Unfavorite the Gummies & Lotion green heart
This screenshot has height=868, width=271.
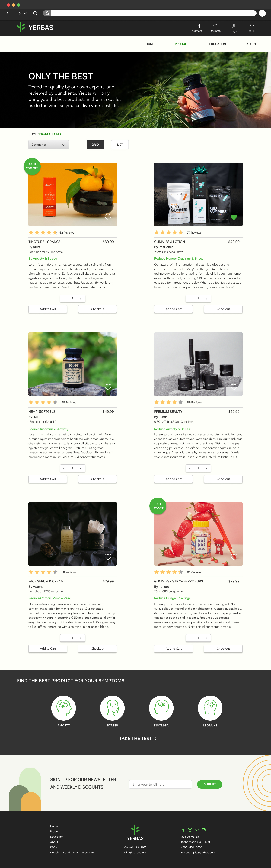pyautogui.click(x=234, y=217)
